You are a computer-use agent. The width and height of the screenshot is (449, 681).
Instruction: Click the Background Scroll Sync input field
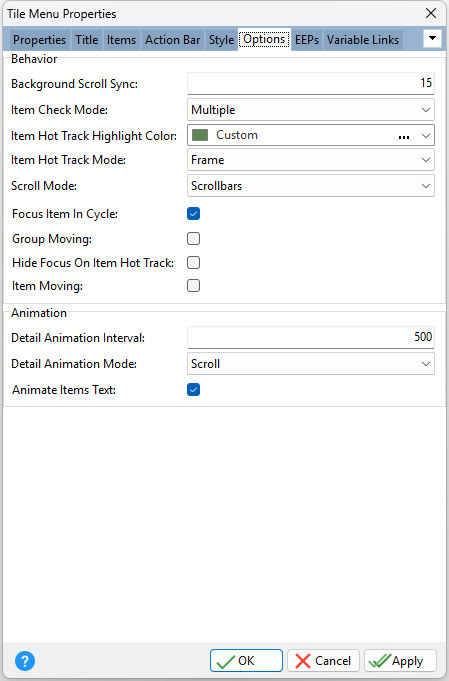(310, 83)
